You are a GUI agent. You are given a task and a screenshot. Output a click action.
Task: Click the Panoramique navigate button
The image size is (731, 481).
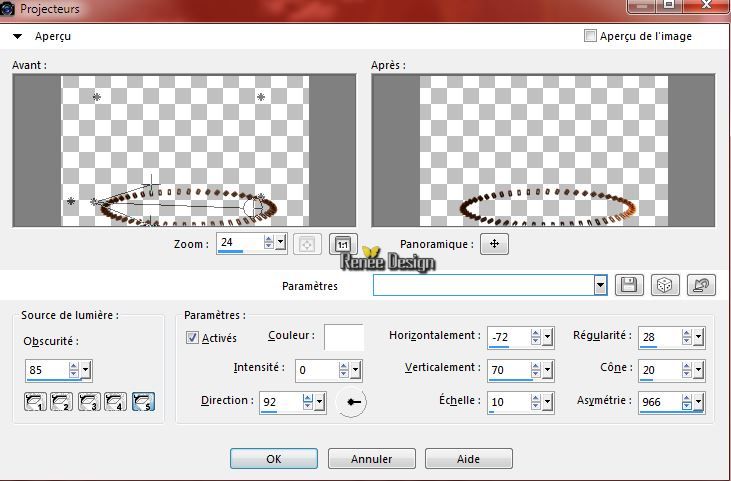pos(494,244)
